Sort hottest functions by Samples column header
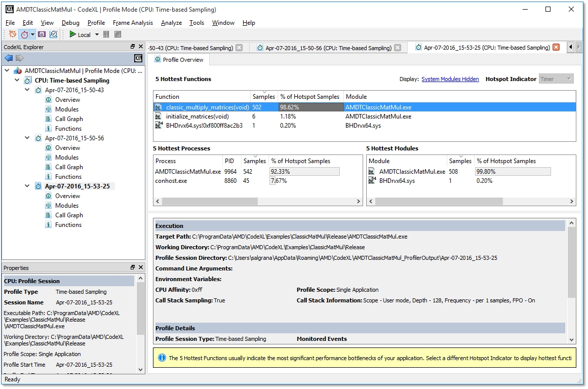This screenshot has height=389, width=588. [x=264, y=96]
